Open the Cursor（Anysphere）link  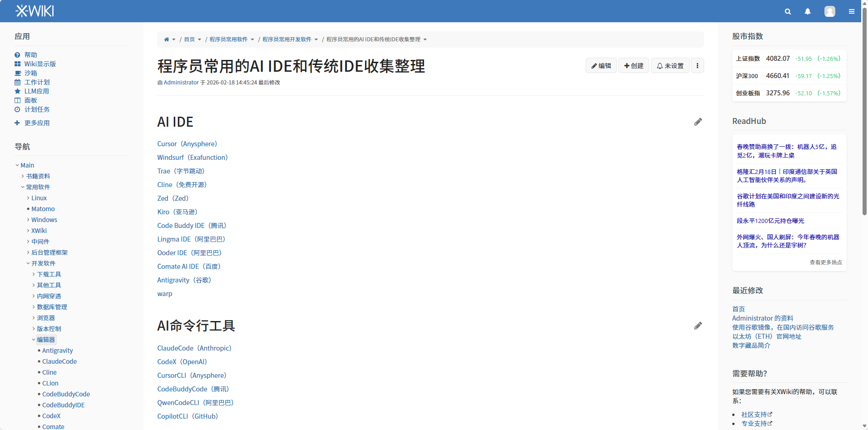click(187, 143)
